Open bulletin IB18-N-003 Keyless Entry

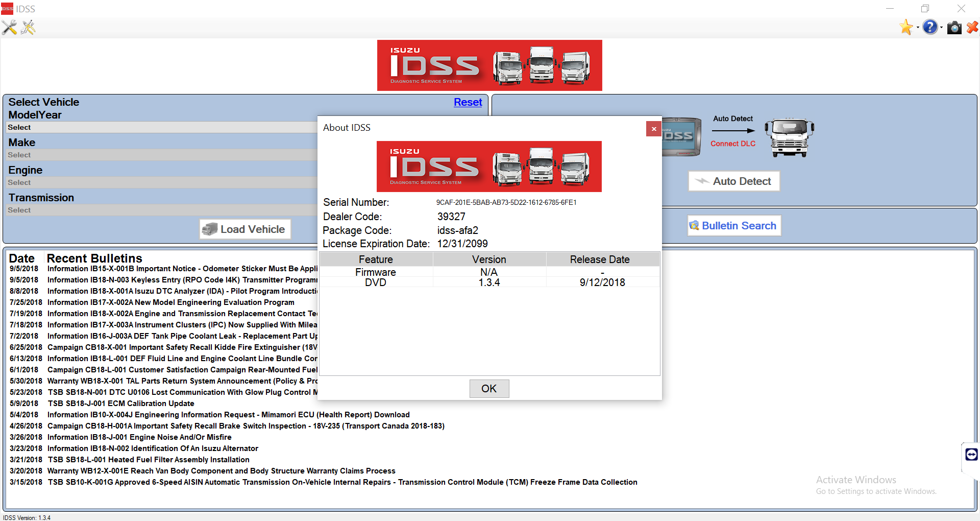(182, 280)
